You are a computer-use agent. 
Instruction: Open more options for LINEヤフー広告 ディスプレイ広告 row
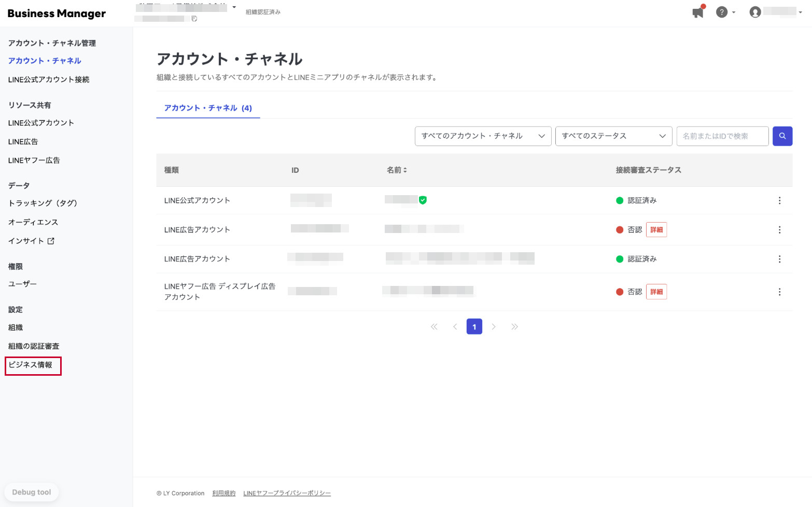779,292
